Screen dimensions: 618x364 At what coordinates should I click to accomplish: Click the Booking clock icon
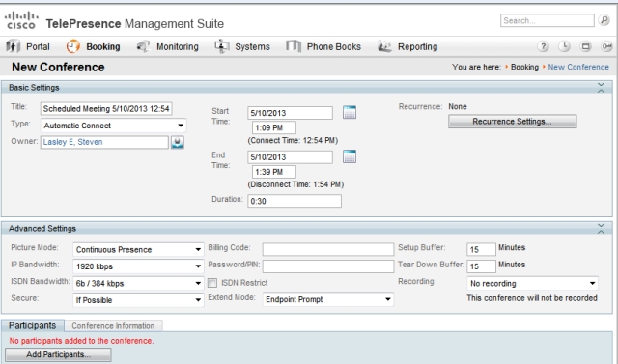point(73,46)
